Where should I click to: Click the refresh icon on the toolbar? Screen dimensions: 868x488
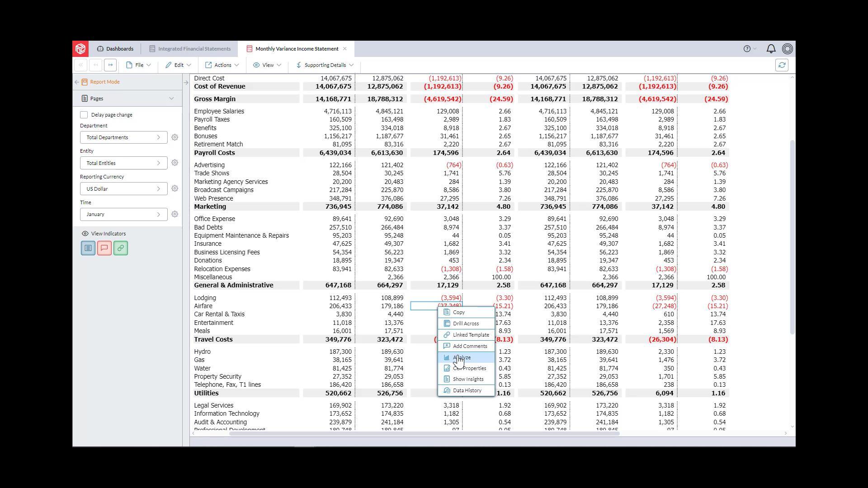pos(783,65)
